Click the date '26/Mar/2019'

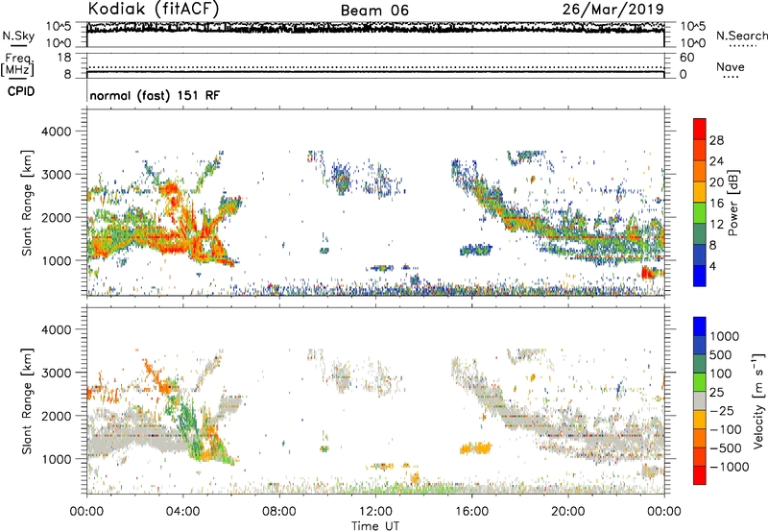click(x=612, y=10)
